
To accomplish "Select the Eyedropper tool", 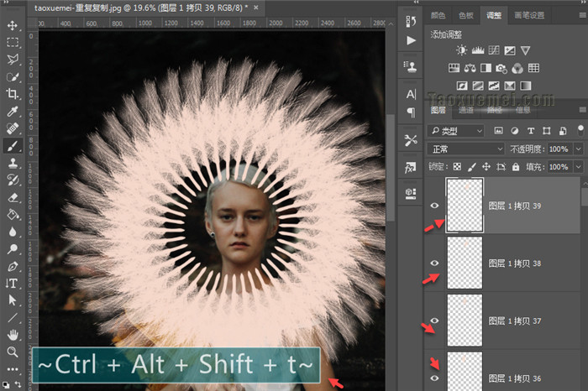I will pyautogui.click(x=13, y=112).
